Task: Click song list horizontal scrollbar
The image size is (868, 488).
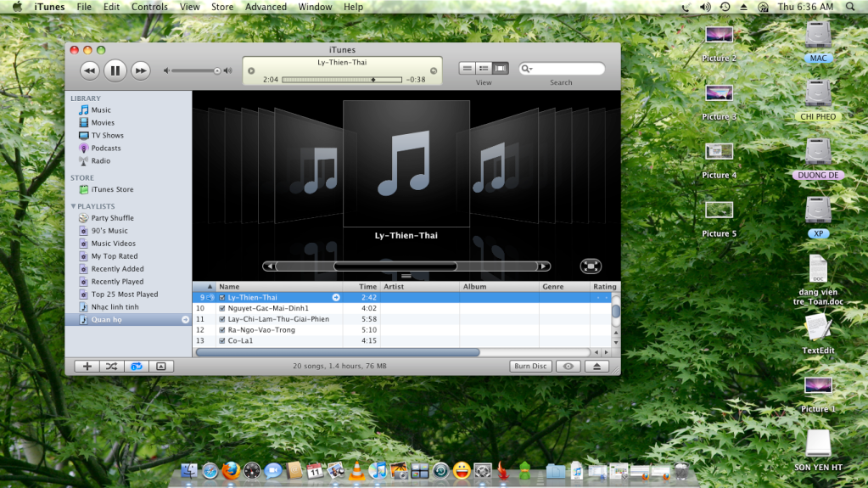Action: point(338,352)
